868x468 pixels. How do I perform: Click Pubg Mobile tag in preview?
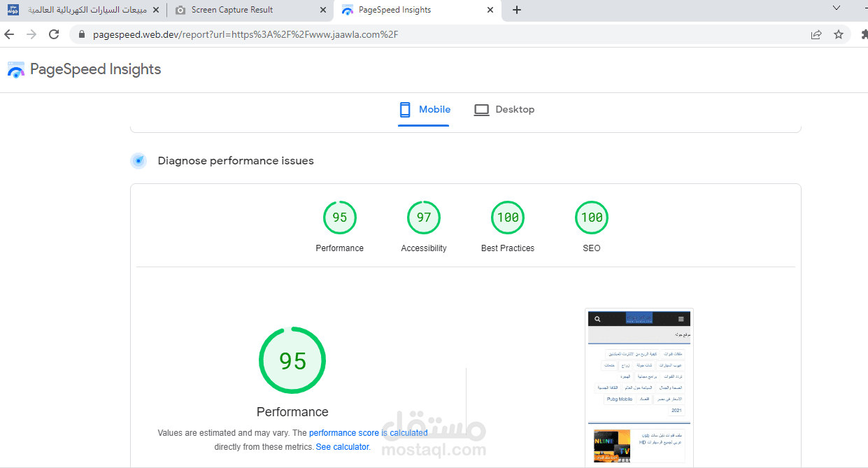click(620, 399)
